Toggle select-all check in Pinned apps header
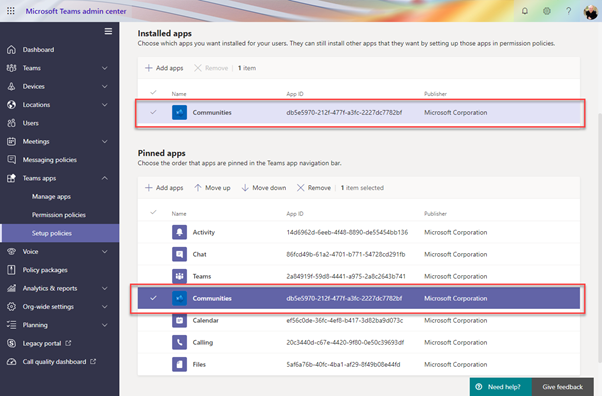602x396 pixels. click(x=153, y=212)
